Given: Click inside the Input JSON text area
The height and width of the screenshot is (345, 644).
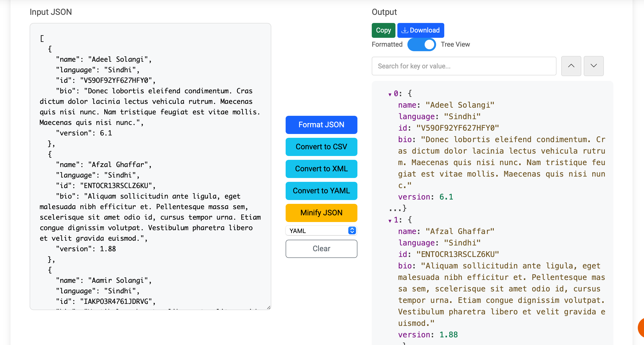Looking at the screenshot, I should coord(150,167).
